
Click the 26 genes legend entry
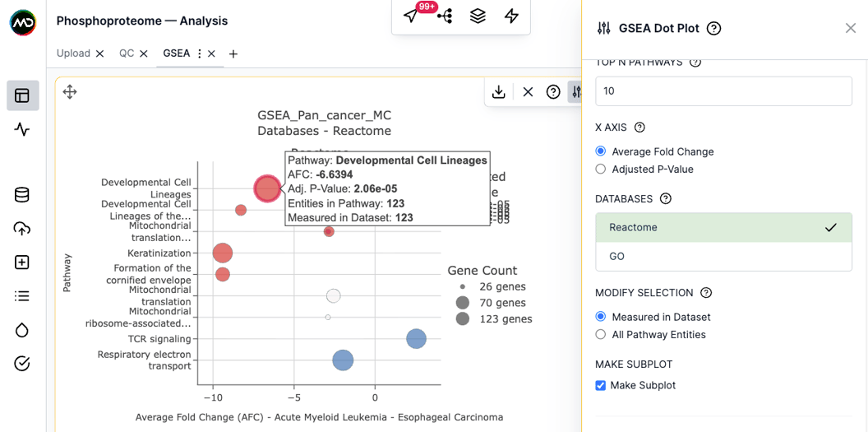492,287
